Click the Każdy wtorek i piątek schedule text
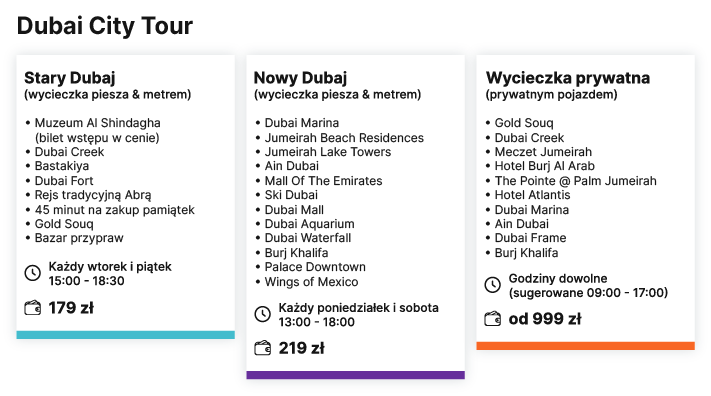The height and width of the screenshot is (396, 711). [110, 266]
